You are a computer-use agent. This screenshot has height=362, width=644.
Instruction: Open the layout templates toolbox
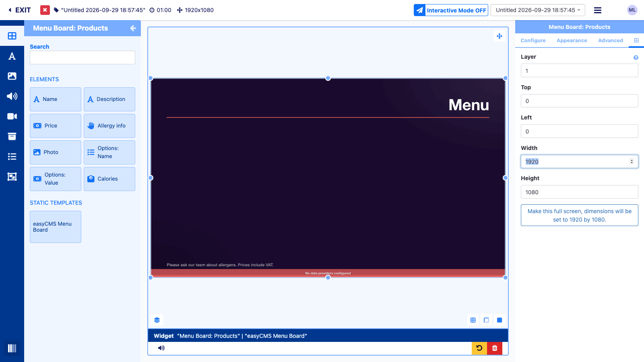(12, 177)
